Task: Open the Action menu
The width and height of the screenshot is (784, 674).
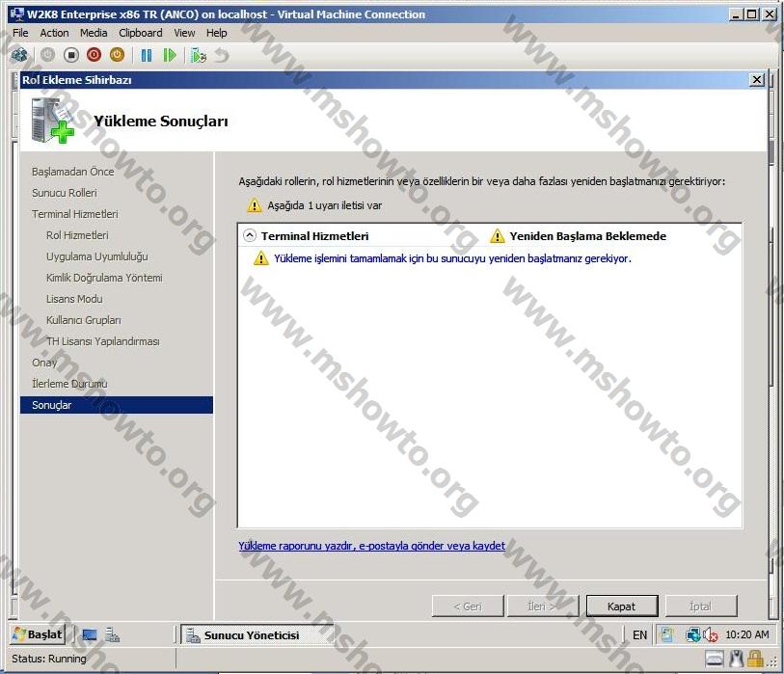Action: point(54,33)
